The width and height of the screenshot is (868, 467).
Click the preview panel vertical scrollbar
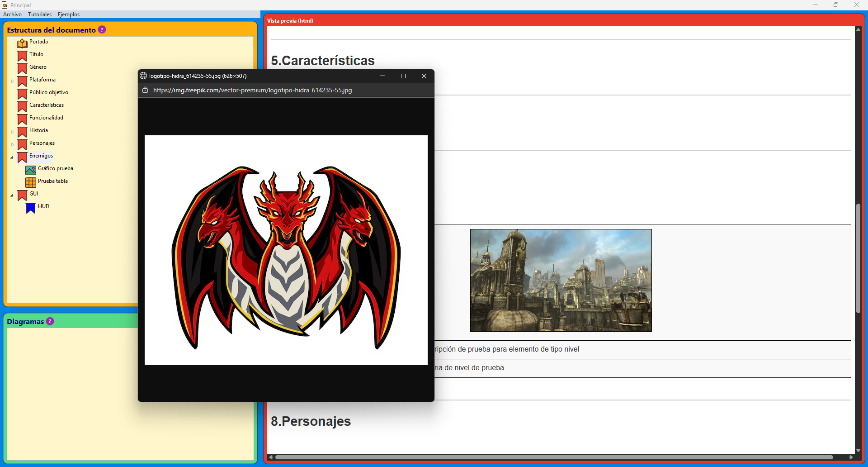(x=858, y=258)
